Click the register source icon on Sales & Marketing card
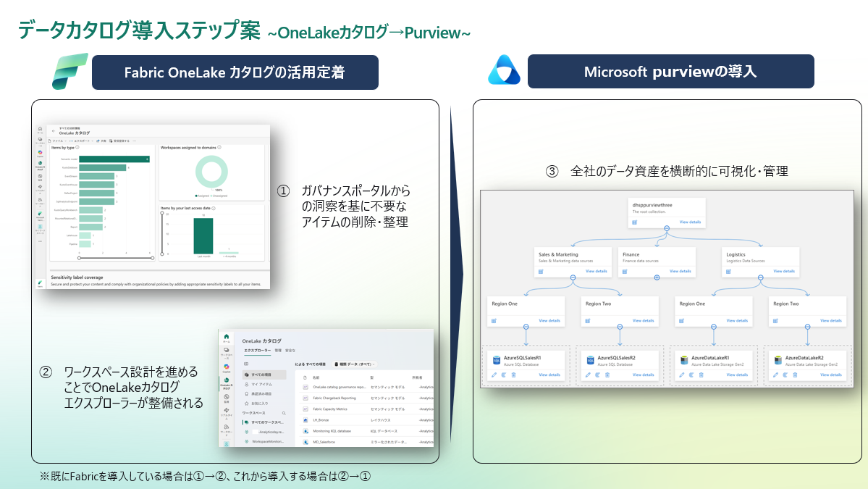 tap(541, 272)
